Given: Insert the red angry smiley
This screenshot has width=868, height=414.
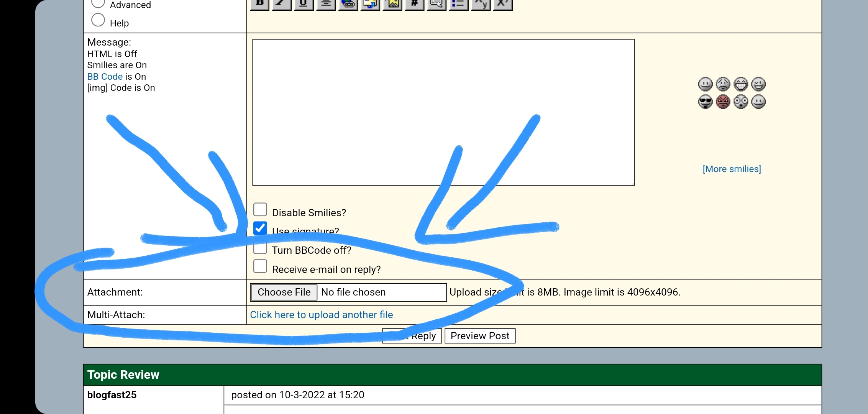Looking at the screenshot, I should point(723,102).
